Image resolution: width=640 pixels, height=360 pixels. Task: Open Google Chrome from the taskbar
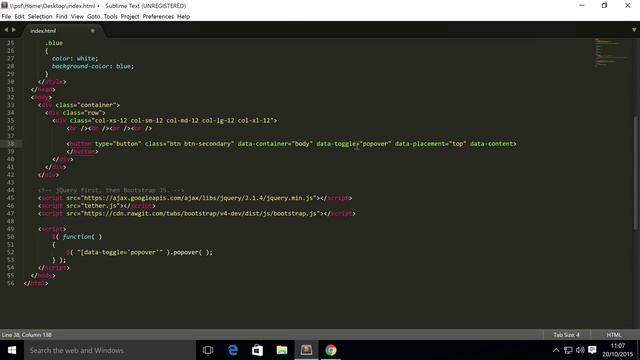click(331, 350)
